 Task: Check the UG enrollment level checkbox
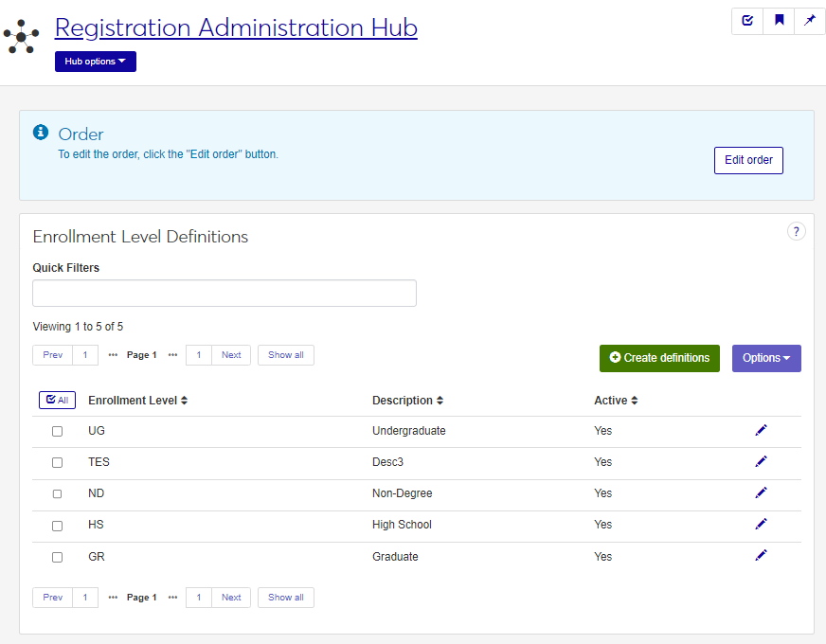[57, 431]
